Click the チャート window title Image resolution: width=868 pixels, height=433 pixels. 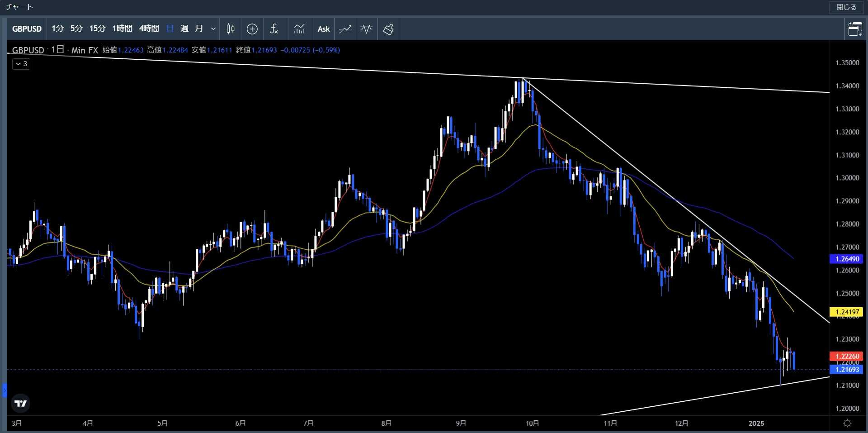pyautogui.click(x=19, y=7)
